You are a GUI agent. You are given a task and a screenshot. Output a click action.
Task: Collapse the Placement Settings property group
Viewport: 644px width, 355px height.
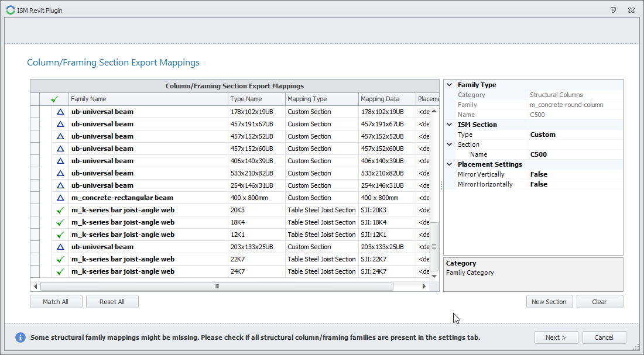[449, 164]
